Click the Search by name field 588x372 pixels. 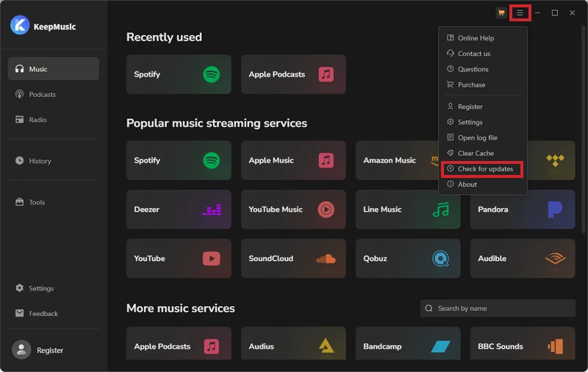(x=498, y=308)
